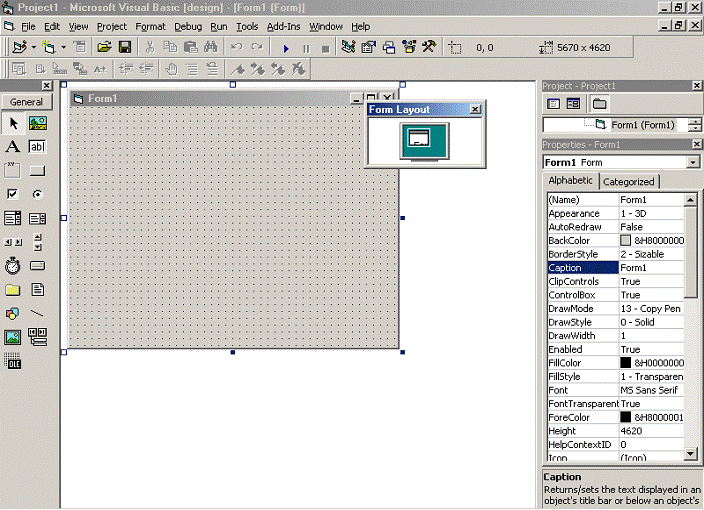
Task: Select the CommandButton control tool
Action: tap(38, 171)
